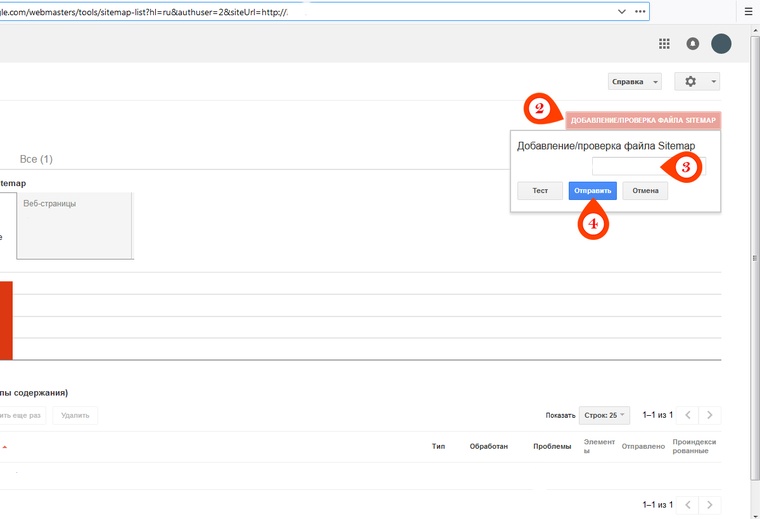
Task: Switch to the Все (1) tab
Action: pos(36,159)
